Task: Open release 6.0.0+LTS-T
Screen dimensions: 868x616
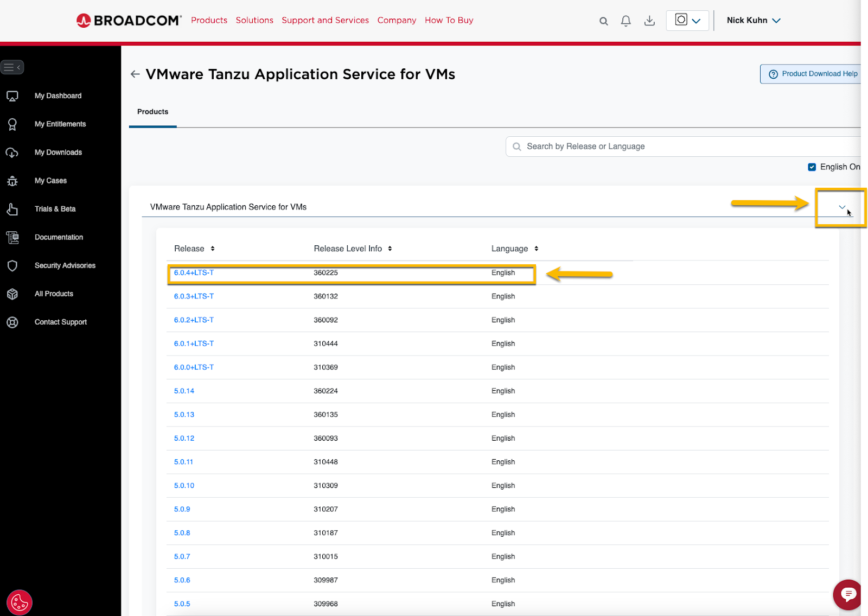Action: click(194, 367)
